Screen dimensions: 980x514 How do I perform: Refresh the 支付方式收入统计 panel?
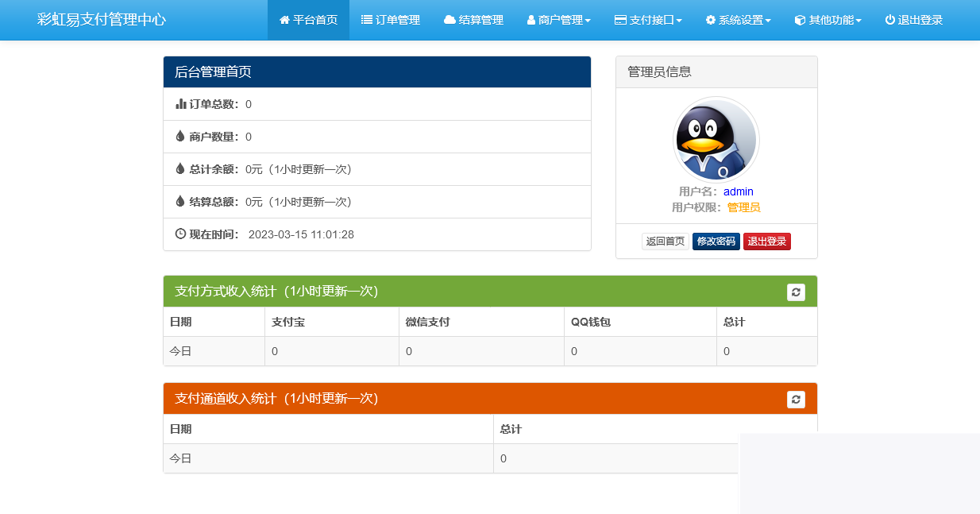pyautogui.click(x=796, y=291)
